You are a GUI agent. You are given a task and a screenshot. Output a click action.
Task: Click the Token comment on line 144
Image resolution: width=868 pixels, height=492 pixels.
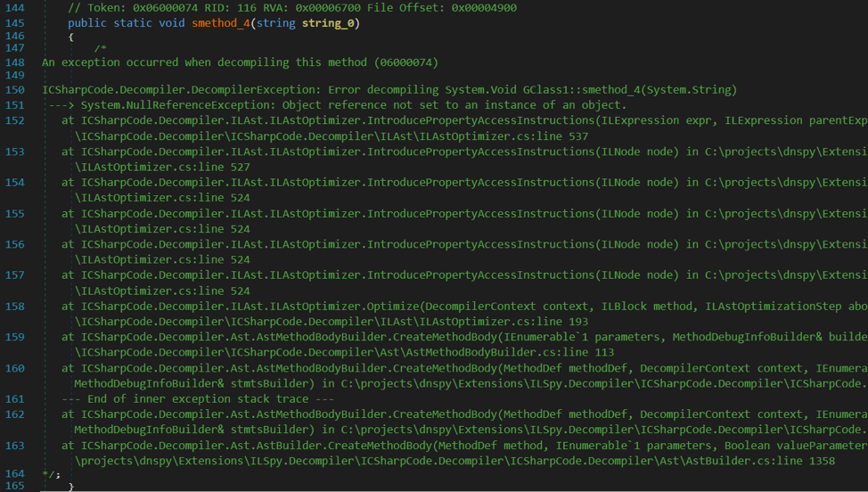[292, 8]
